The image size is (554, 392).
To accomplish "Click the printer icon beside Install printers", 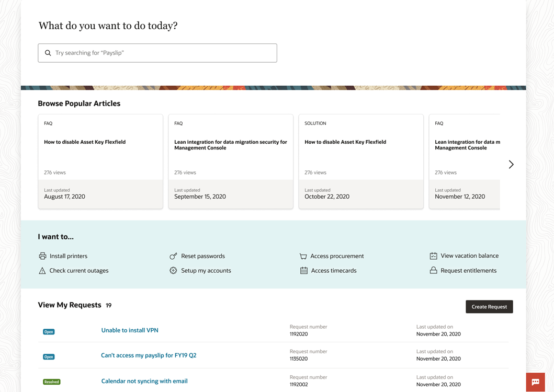I will tap(42, 256).
